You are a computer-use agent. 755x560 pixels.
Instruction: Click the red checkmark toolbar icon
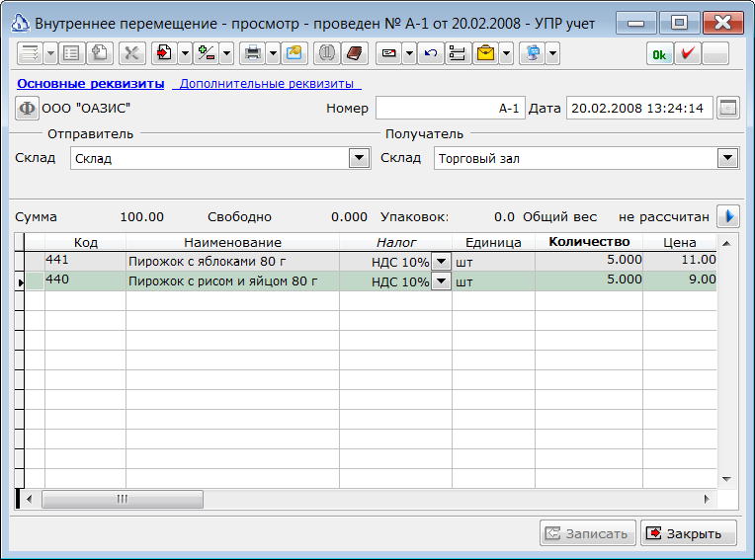click(687, 54)
